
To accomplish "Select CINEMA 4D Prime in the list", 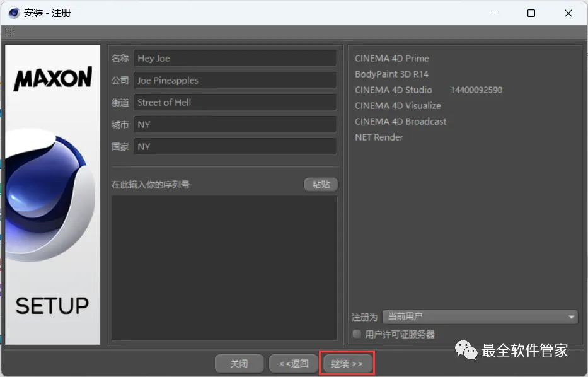I will pos(392,59).
